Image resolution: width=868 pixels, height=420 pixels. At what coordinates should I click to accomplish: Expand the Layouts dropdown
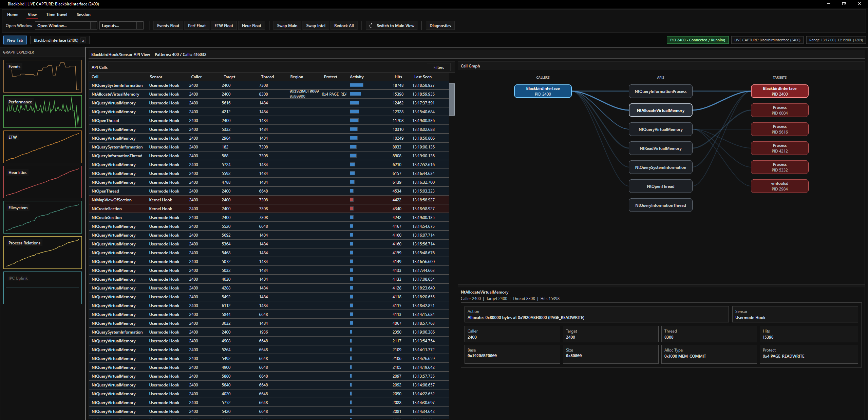click(121, 25)
